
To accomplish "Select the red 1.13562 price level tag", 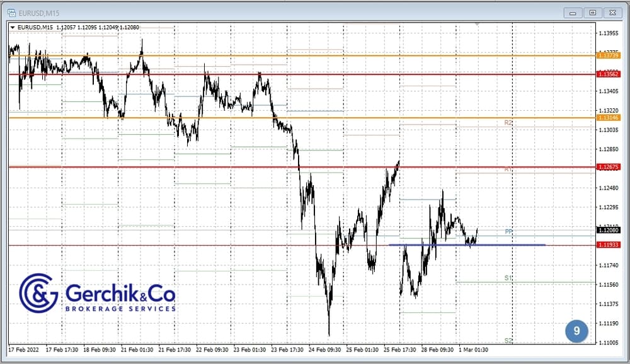I will (609, 74).
